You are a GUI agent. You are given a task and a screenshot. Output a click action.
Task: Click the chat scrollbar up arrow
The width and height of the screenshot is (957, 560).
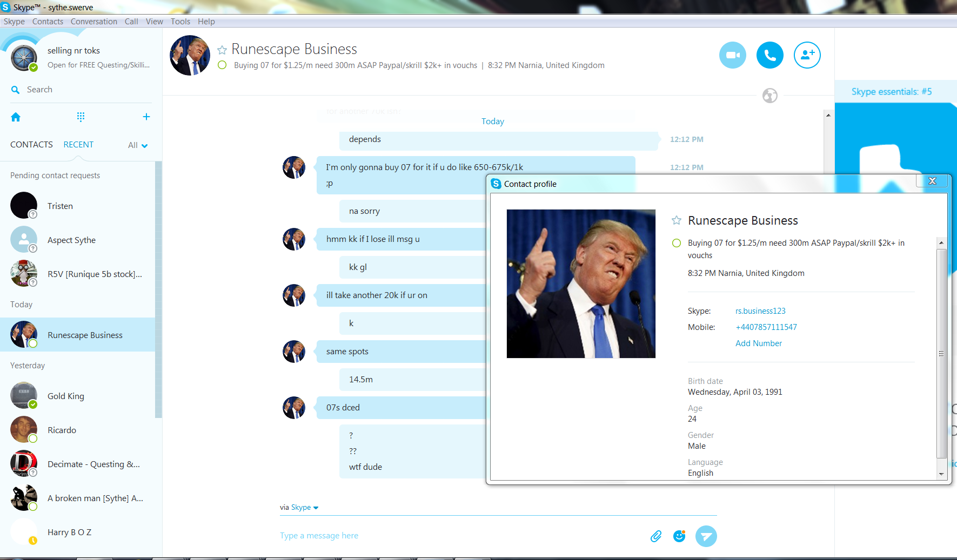point(828,115)
